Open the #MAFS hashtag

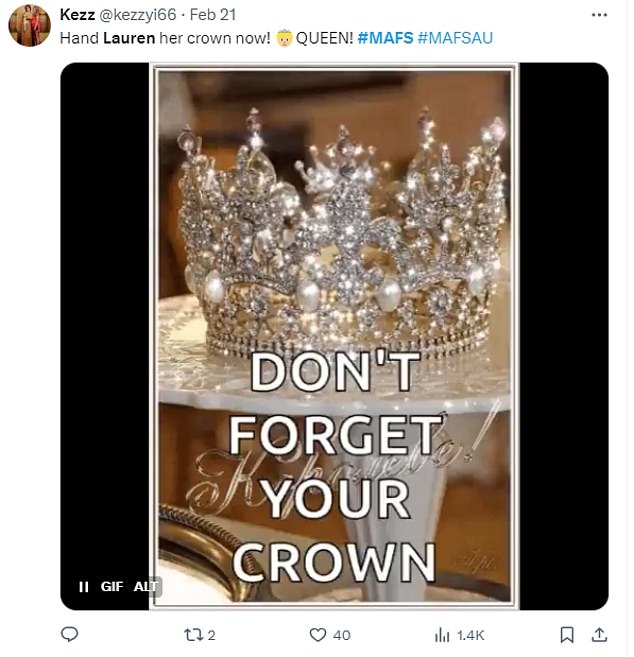tap(385, 38)
